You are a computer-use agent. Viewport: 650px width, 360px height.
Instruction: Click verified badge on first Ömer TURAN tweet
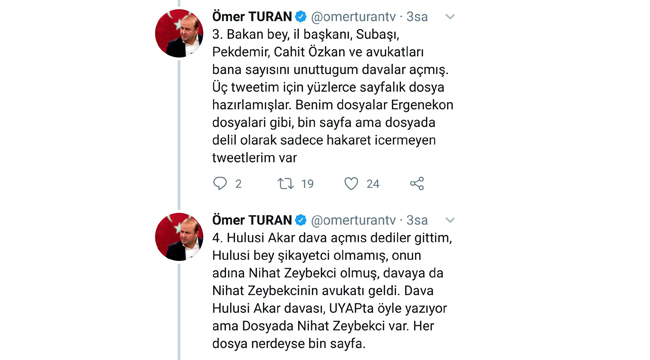pyautogui.click(x=301, y=17)
